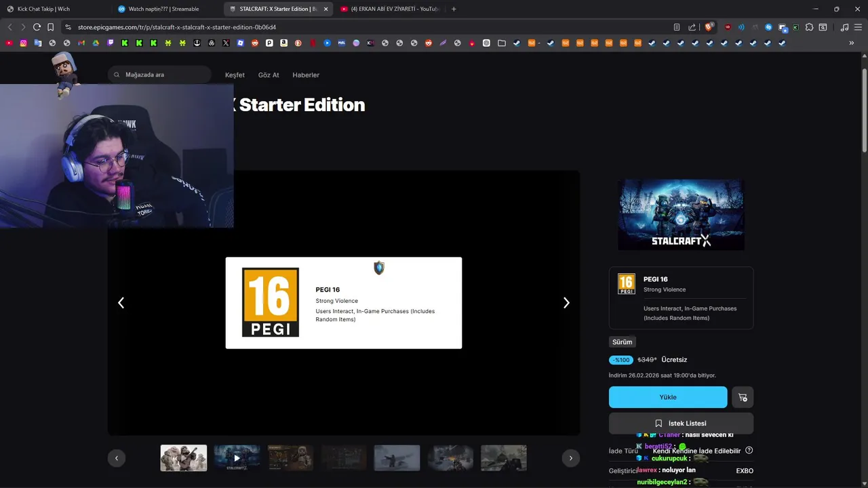Open the Gmail bookmark icon

[81, 43]
